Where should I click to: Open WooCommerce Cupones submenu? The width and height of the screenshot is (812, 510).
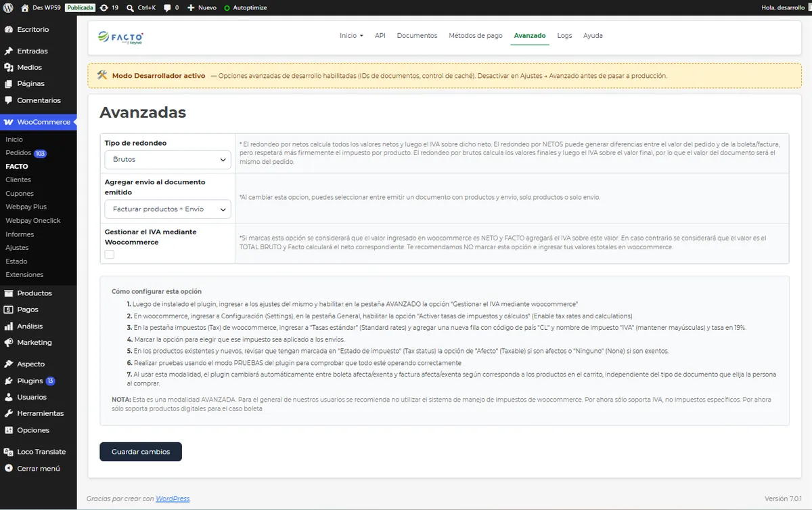(x=20, y=194)
